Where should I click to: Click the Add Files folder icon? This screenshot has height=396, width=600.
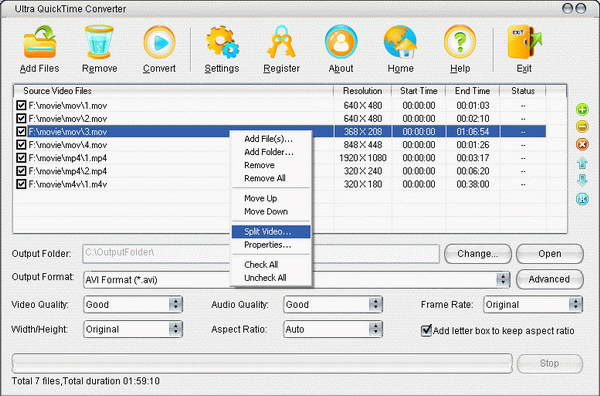pyautogui.click(x=40, y=42)
